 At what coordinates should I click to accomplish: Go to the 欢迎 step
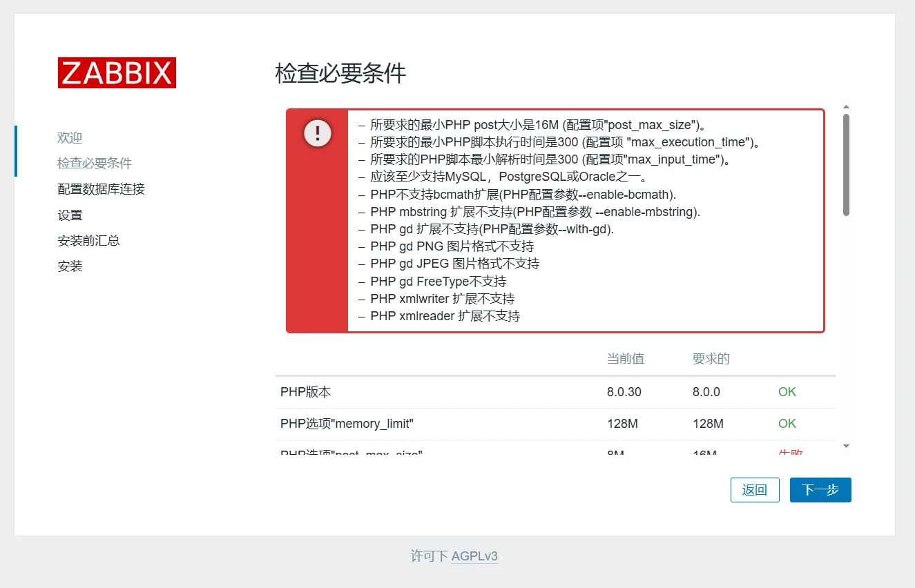point(70,138)
